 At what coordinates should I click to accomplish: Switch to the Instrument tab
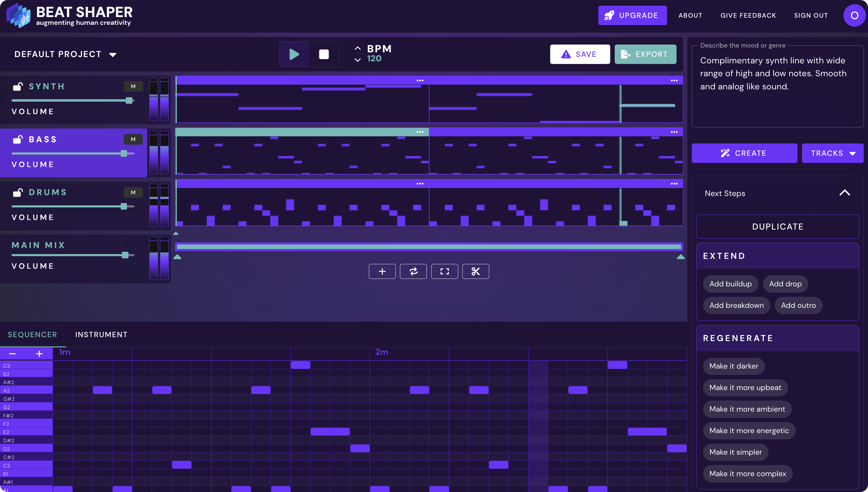click(x=101, y=334)
